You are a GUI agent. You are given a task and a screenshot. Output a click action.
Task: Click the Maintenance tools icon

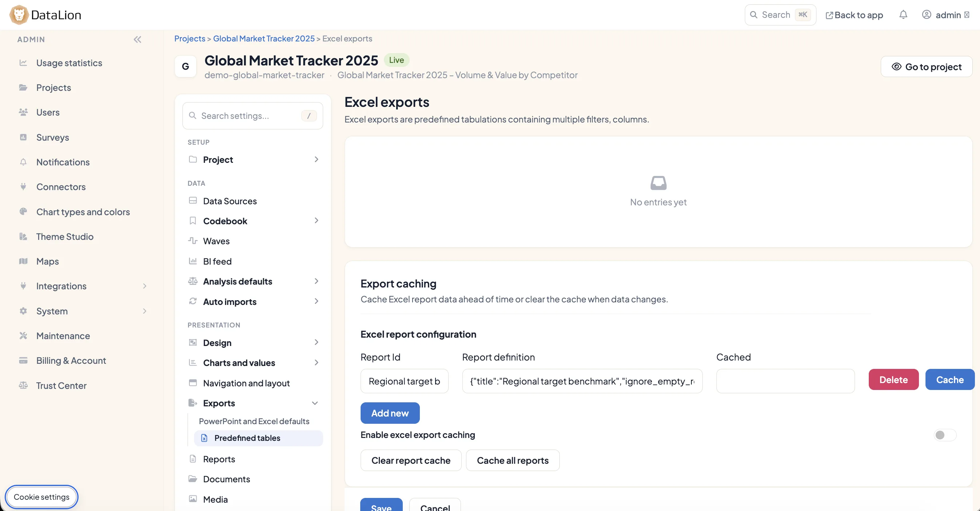[x=23, y=335]
